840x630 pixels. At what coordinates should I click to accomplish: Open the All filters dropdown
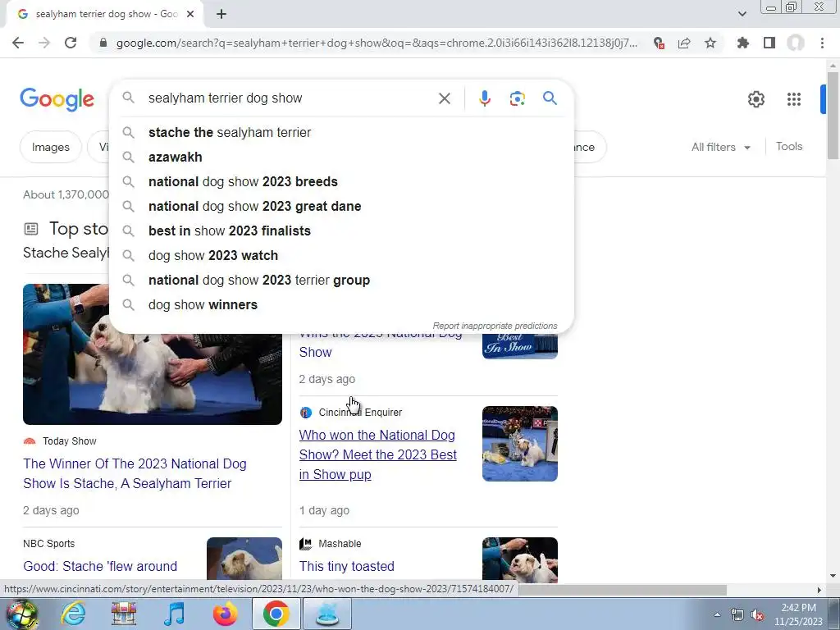tap(720, 148)
